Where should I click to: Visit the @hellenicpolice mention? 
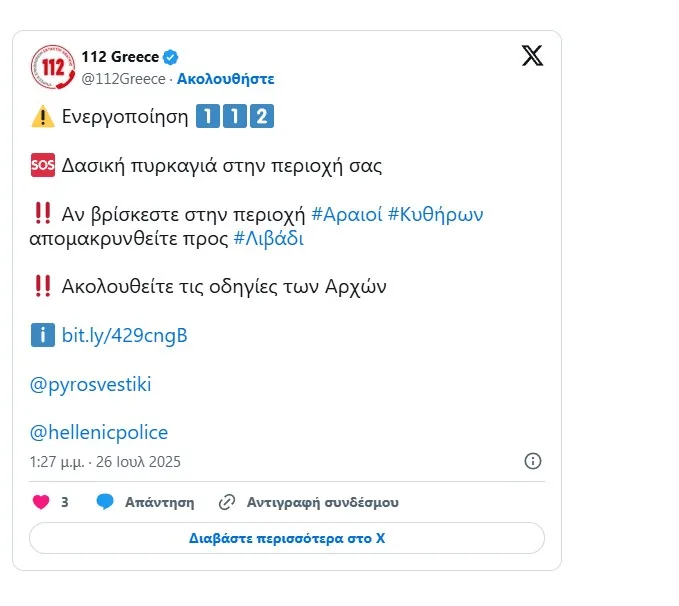point(99,433)
